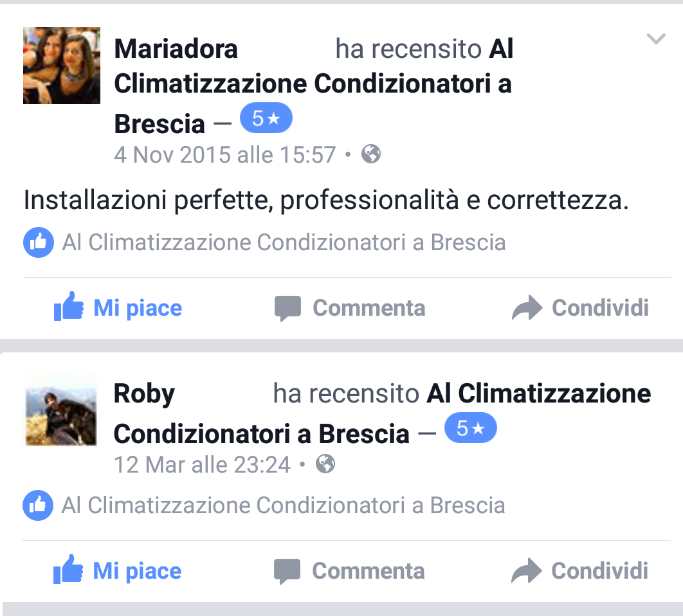
Task: Open Roby's profile name link
Action: pyautogui.click(x=144, y=394)
